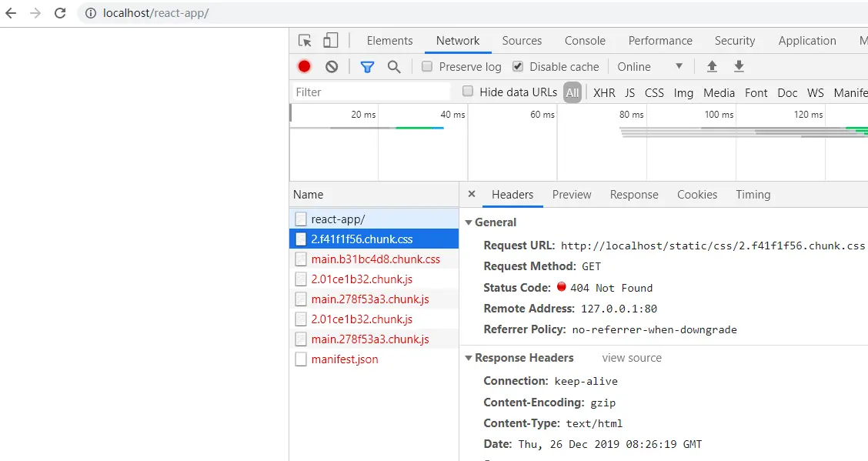
Task: Open the network search magnifier icon
Action: tap(393, 67)
